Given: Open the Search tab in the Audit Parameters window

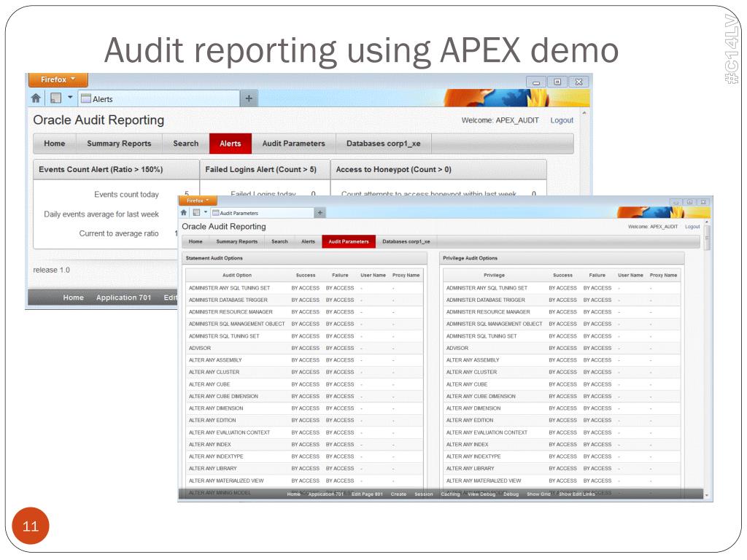Looking at the screenshot, I should tap(279, 241).
